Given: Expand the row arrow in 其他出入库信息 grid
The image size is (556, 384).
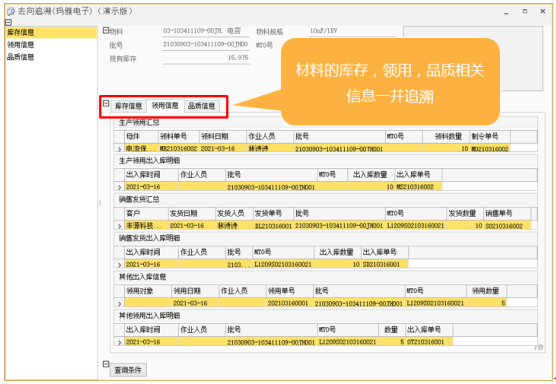Looking at the screenshot, I should tap(119, 304).
